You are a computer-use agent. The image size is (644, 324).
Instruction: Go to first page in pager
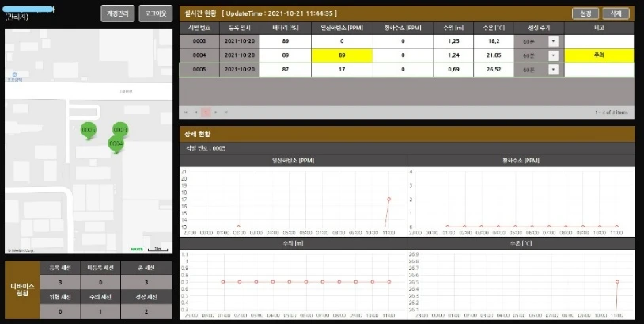[x=186, y=112]
